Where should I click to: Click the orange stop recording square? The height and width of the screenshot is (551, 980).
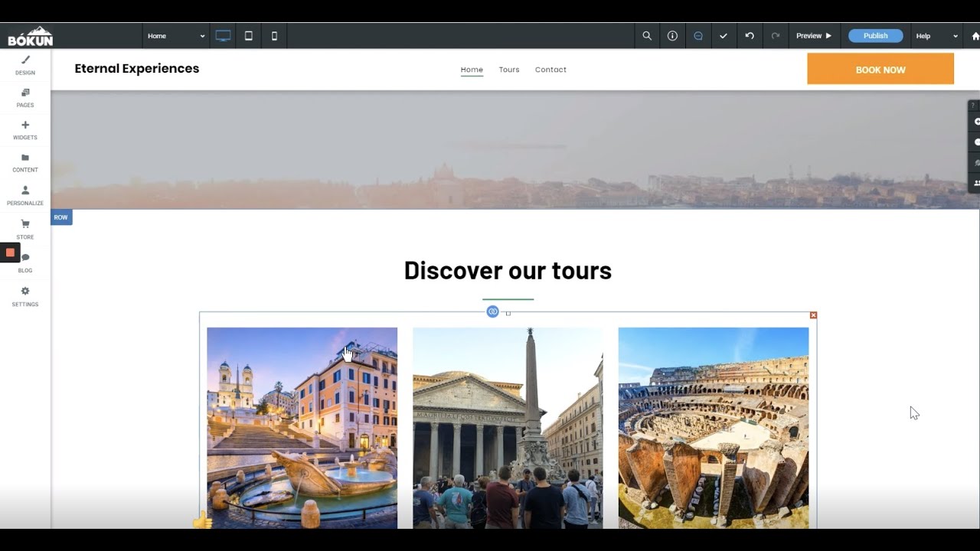click(10, 253)
